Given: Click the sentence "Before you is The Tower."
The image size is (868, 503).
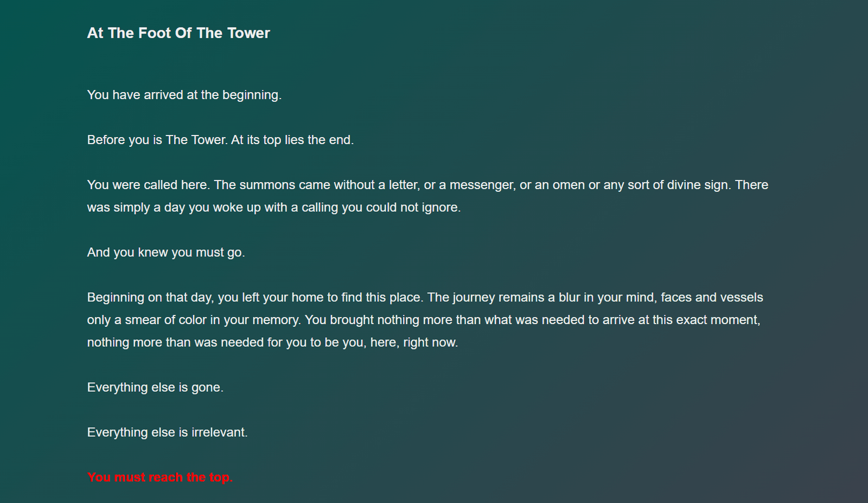Looking at the screenshot, I should pyautogui.click(x=157, y=140).
